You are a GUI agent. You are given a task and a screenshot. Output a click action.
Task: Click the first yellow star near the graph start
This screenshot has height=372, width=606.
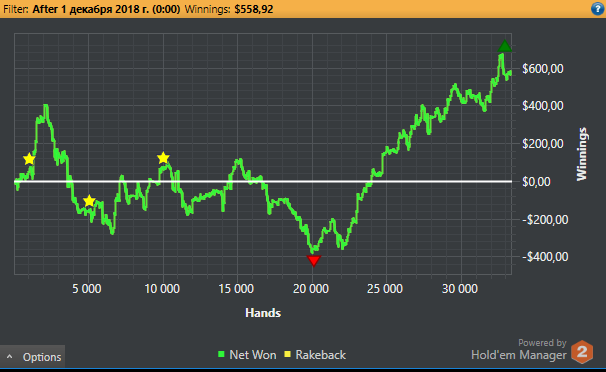pos(29,159)
